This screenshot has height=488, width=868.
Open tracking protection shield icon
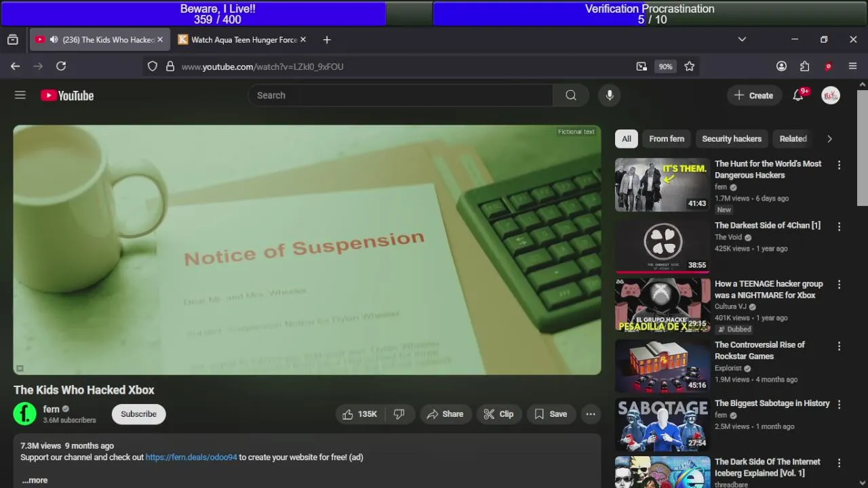(x=153, y=66)
